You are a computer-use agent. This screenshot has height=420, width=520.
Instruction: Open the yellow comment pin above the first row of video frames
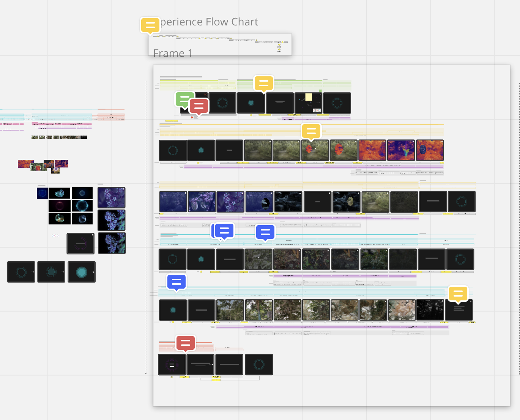[x=264, y=84]
